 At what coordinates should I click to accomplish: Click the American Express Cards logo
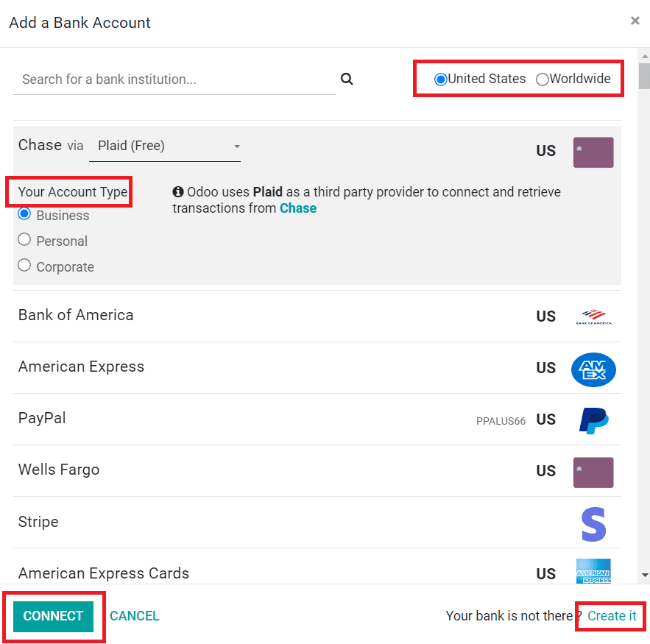[593, 572]
